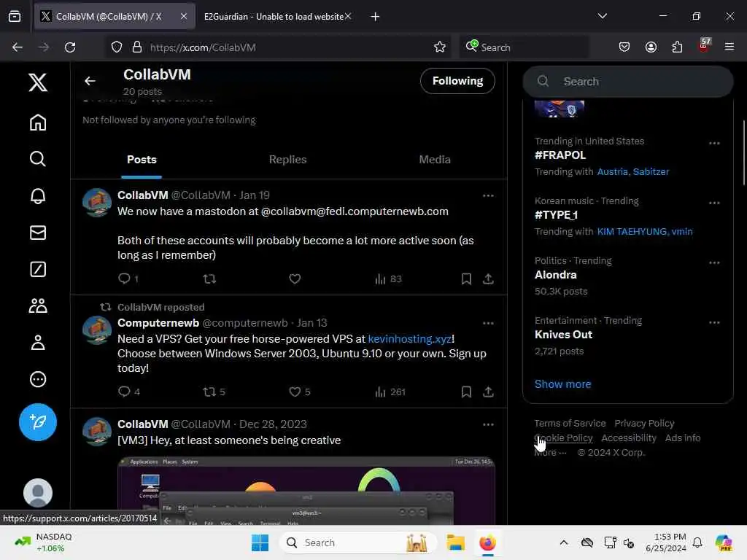Switch to the Replies tab
The width and height of the screenshot is (747, 560).
tap(287, 160)
